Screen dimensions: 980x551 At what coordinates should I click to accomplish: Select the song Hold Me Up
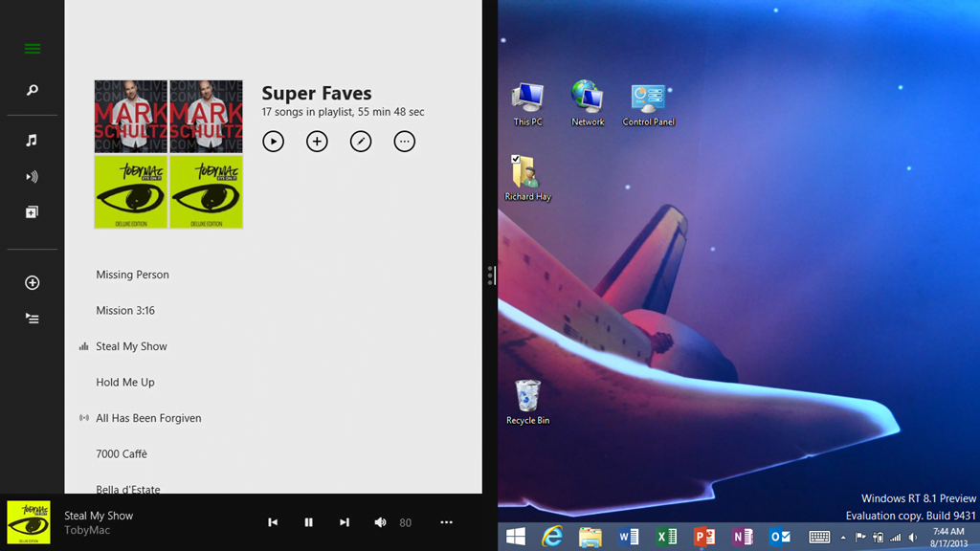(124, 383)
